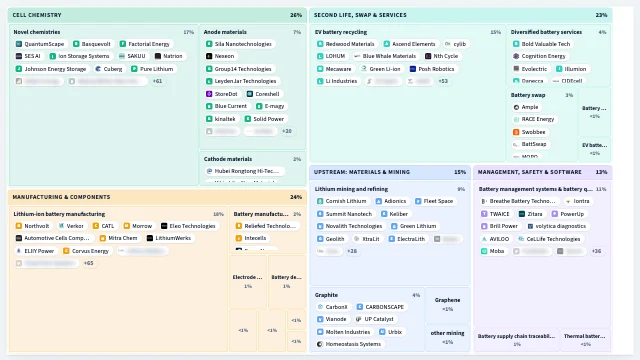This screenshot has height=360, width=640.
Task: Click the TWAICE company icon
Action: tap(484, 214)
